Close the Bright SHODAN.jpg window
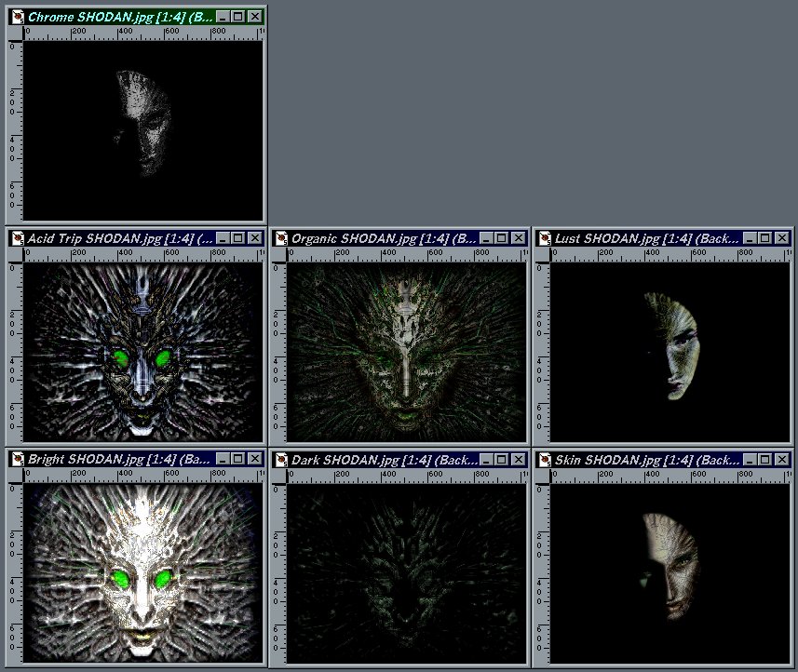 point(255,460)
